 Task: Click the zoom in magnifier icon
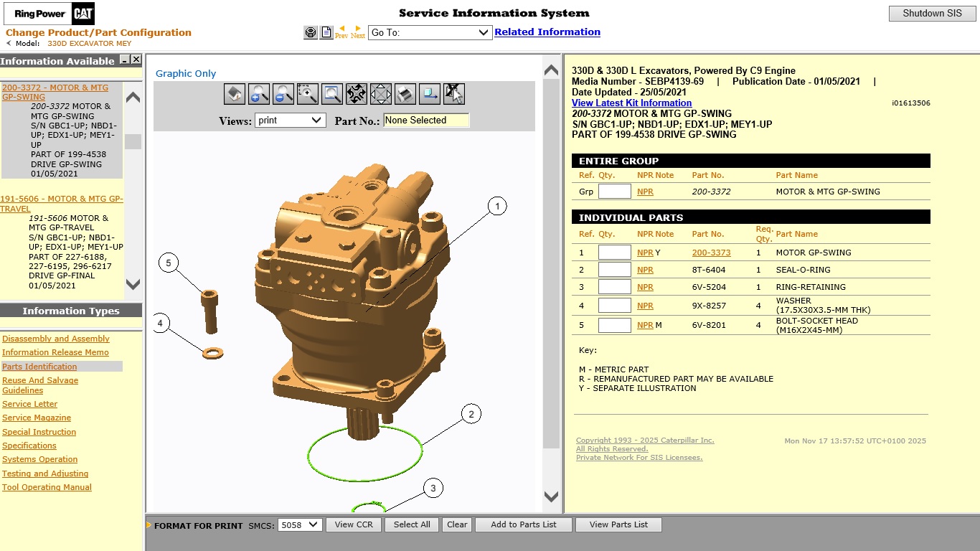259,93
